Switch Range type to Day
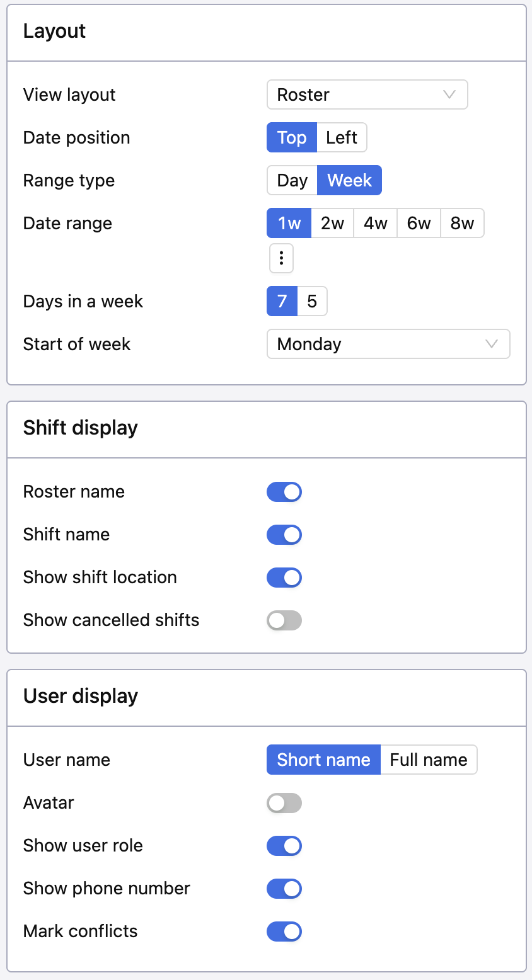The image size is (532, 980). click(292, 180)
